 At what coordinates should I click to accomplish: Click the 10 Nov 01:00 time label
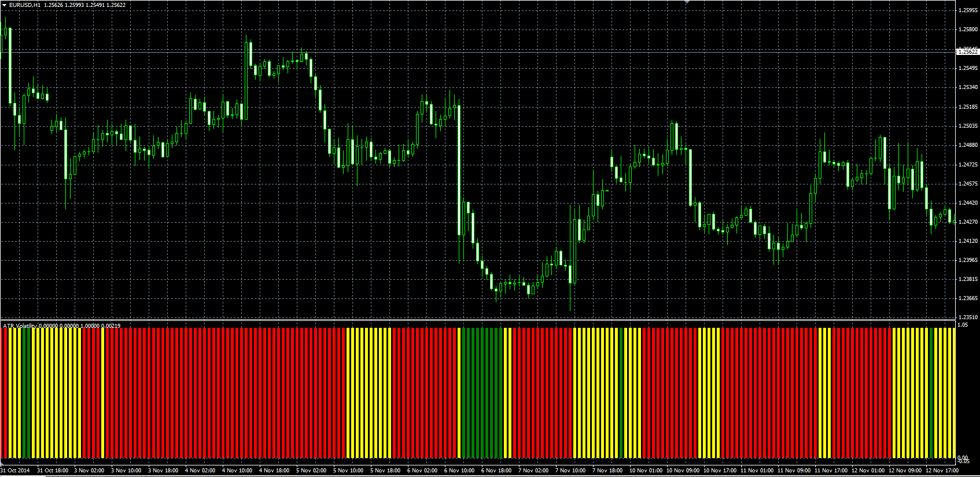(646, 471)
